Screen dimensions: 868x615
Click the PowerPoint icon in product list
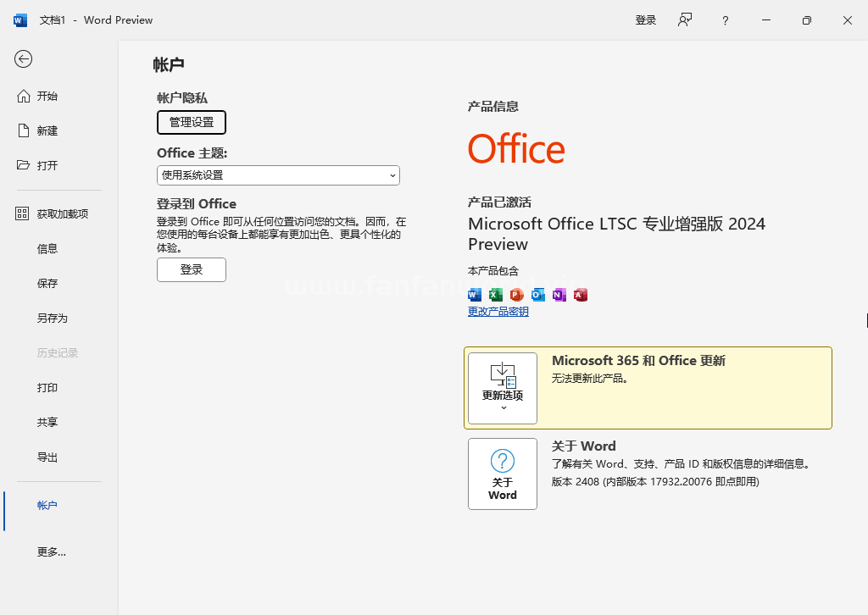coord(517,295)
